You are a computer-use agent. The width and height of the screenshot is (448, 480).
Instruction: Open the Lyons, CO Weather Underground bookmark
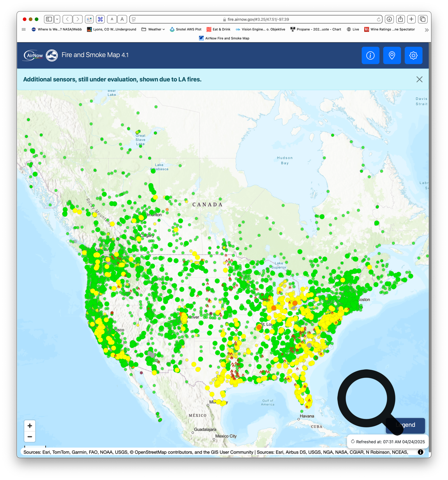pyautogui.click(x=111, y=29)
